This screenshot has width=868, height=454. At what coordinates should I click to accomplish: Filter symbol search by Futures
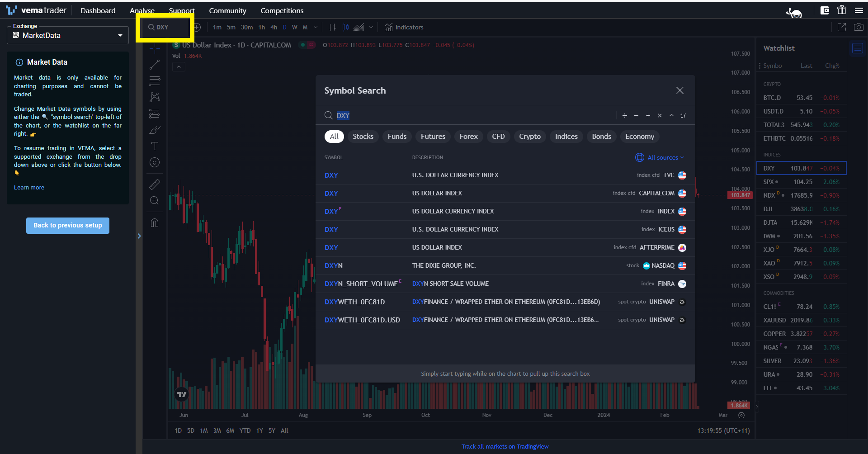[x=433, y=137]
